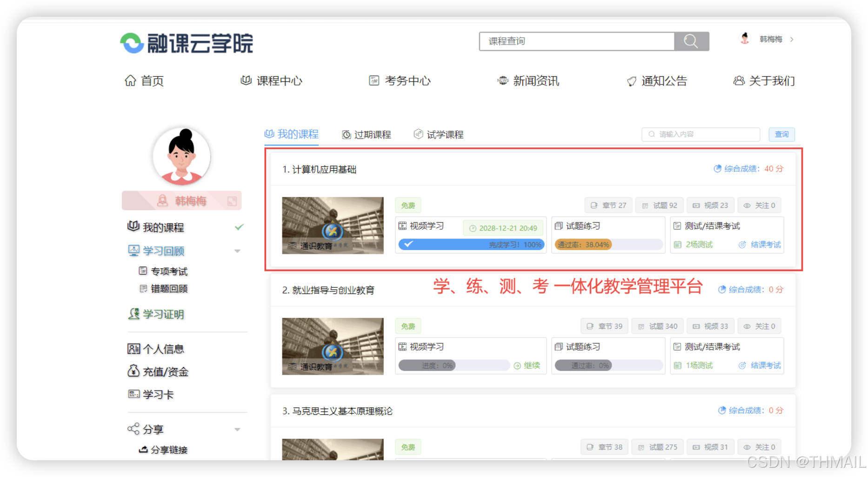Toggle follow on 马克思主义基本原理概论 course
868x477 pixels.
pyautogui.click(x=759, y=447)
